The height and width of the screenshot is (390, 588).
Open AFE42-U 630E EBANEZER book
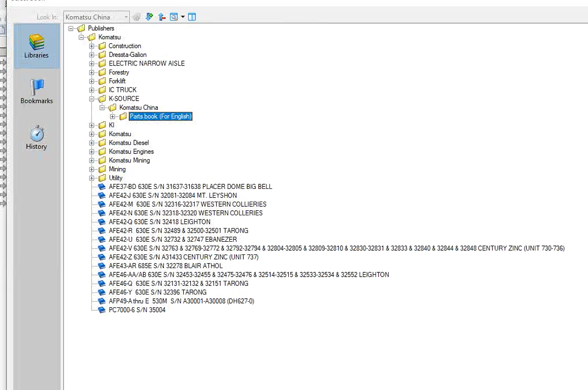[173, 240]
